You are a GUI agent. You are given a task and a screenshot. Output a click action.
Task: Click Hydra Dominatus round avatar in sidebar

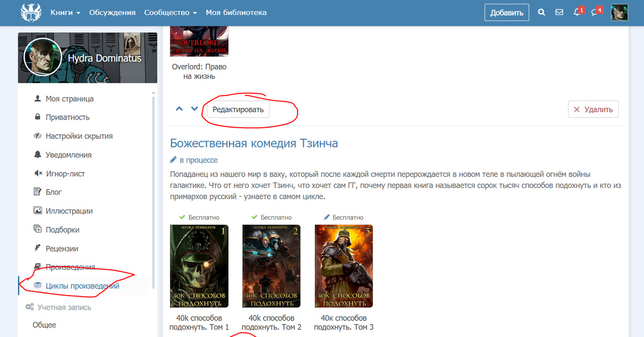[x=43, y=57]
